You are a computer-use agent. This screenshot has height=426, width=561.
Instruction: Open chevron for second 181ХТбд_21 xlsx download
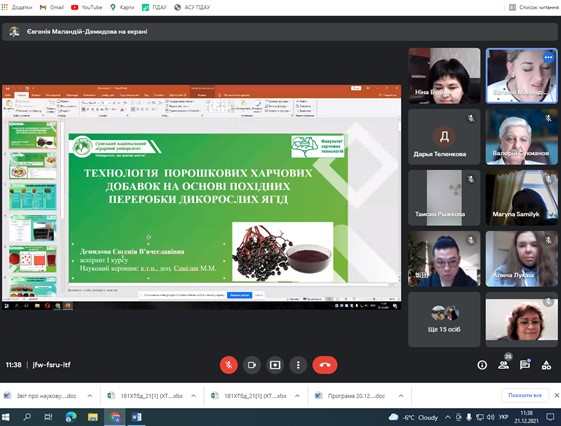coord(297,396)
